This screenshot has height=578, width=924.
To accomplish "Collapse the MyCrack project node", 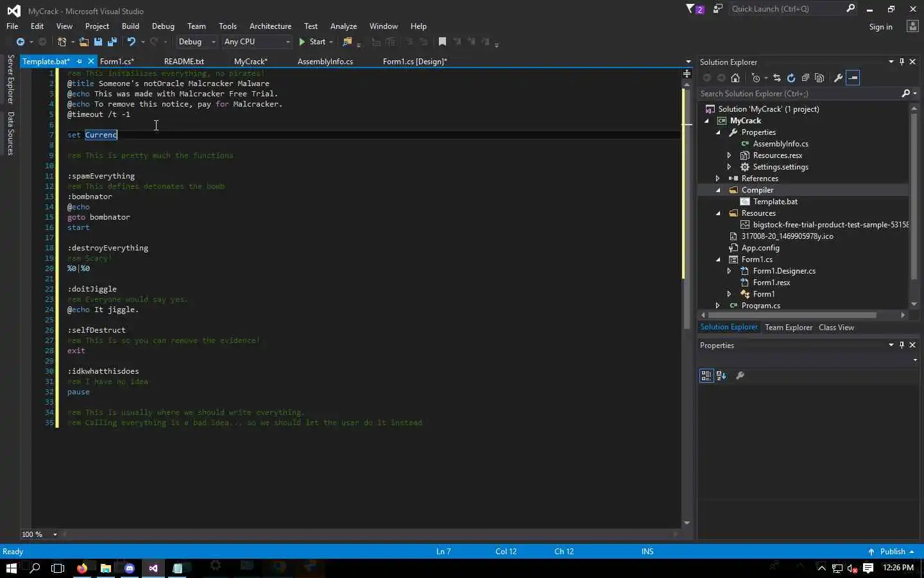I will click(x=706, y=121).
